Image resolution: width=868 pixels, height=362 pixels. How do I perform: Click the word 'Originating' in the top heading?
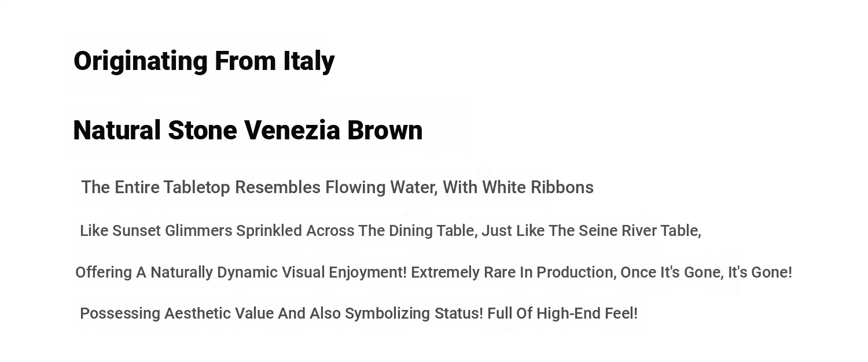coord(141,61)
